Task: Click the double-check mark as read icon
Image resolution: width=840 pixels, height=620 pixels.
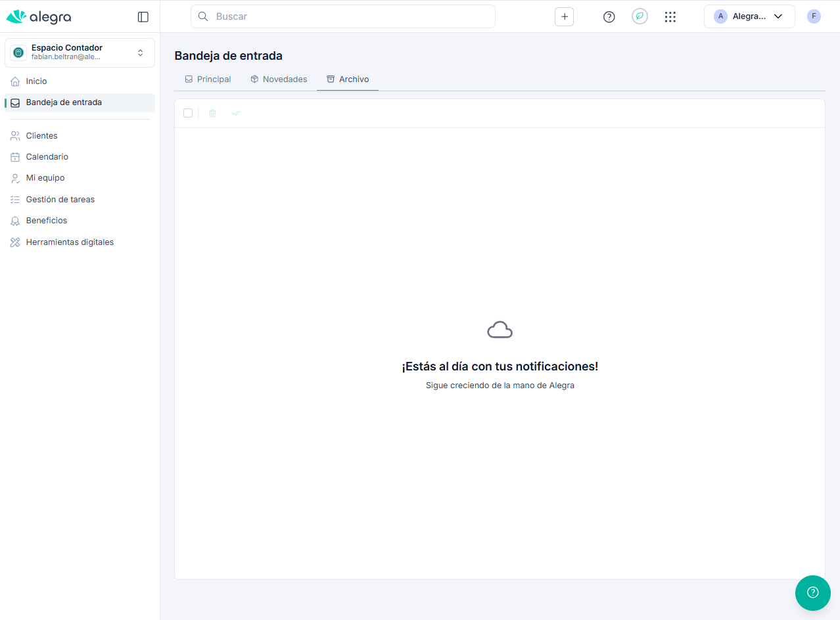Action: click(x=236, y=113)
